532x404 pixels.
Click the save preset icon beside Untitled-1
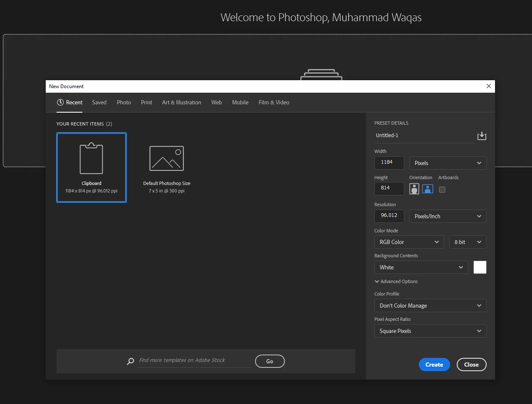click(482, 136)
